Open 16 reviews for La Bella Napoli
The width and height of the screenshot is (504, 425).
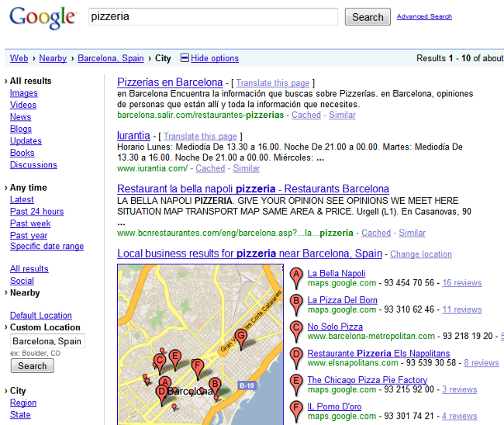462,283
